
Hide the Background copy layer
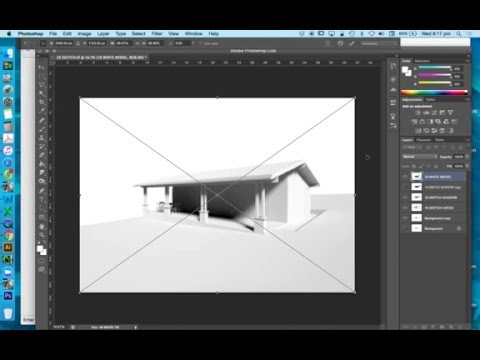pyautogui.click(x=405, y=218)
